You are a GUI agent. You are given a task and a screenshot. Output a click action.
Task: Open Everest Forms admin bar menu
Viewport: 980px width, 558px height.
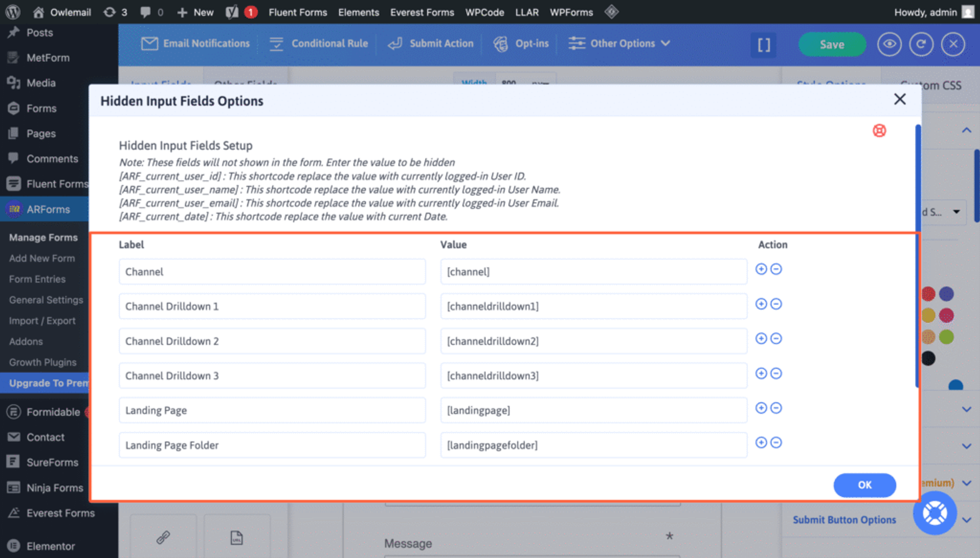click(x=422, y=12)
